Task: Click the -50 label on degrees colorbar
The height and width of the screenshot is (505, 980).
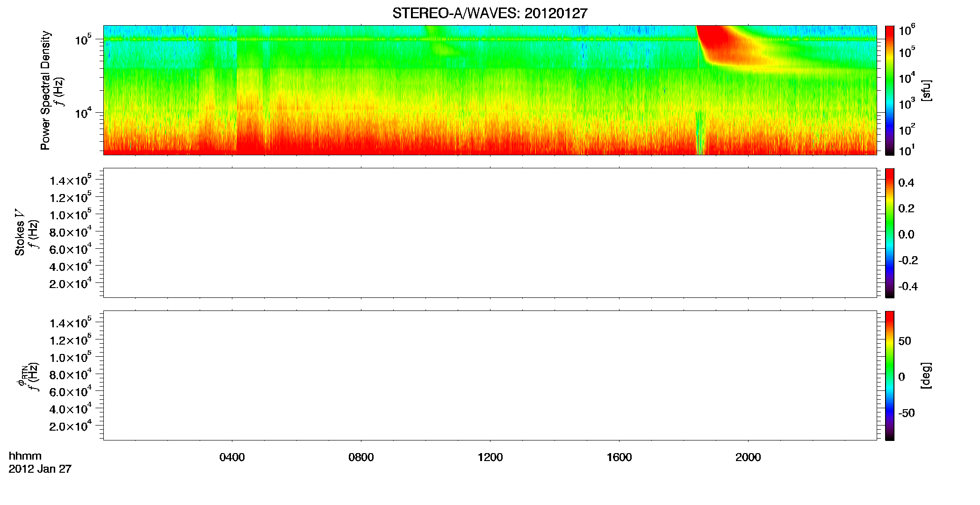Action: tap(907, 413)
